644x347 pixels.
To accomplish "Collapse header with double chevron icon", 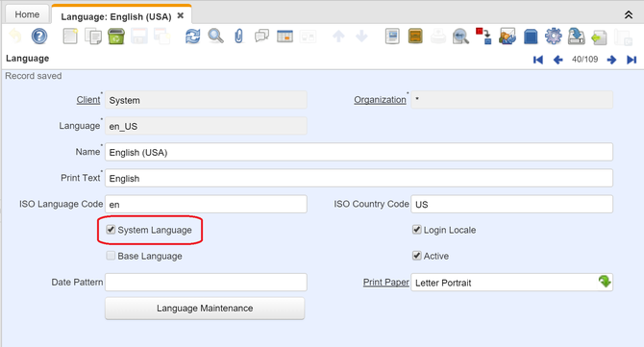I will (x=629, y=14).
